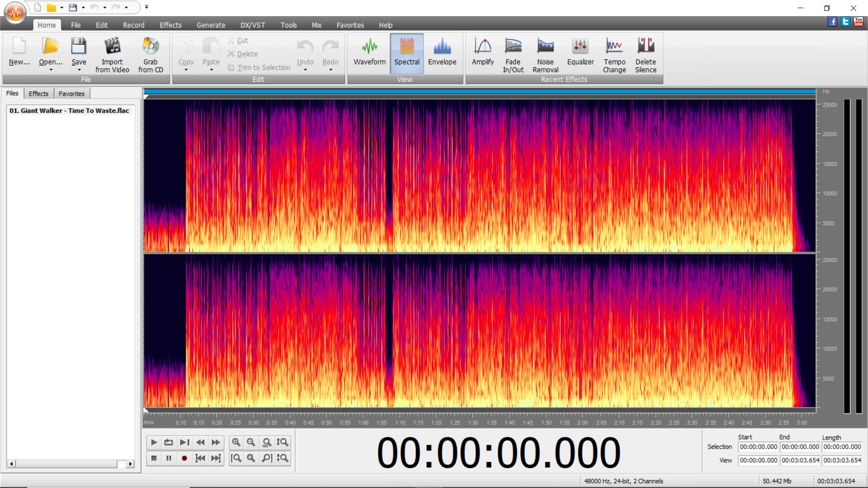Click the WavePad application orb button
Image resolution: width=868 pixels, height=488 pixels.
15,13
